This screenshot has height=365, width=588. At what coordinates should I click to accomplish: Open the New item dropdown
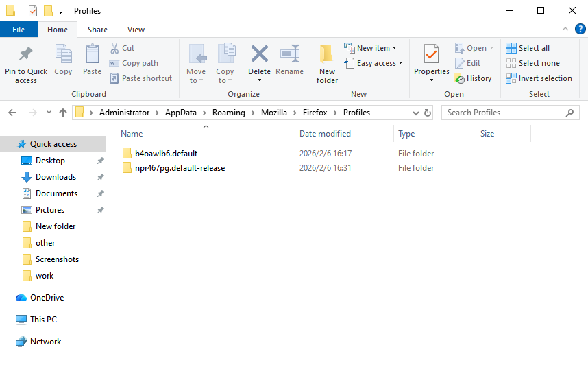pyautogui.click(x=370, y=48)
